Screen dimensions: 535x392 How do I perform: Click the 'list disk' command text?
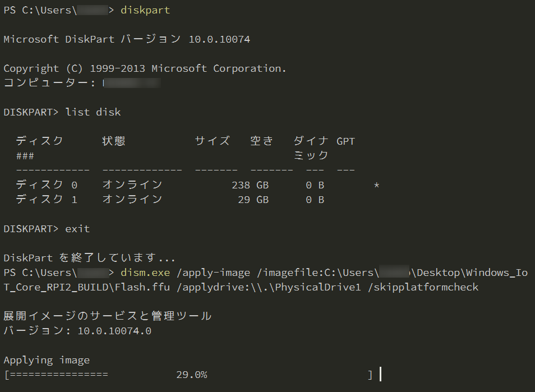pos(93,112)
